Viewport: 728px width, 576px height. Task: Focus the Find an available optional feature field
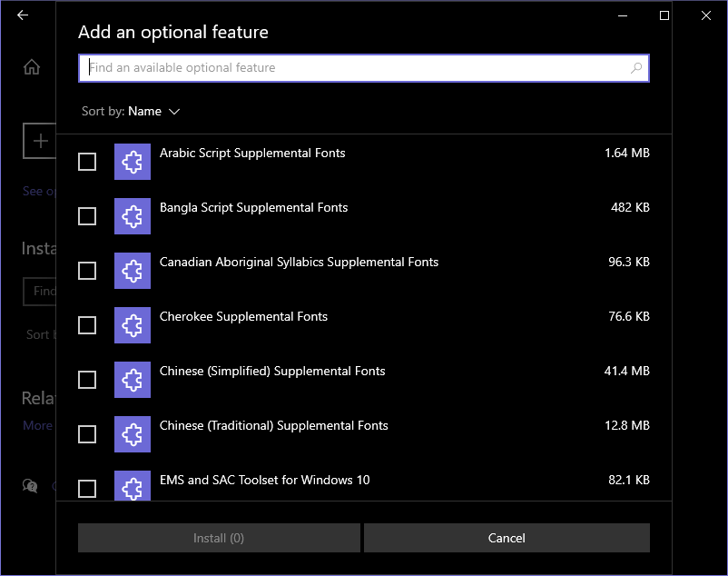pyautogui.click(x=354, y=68)
